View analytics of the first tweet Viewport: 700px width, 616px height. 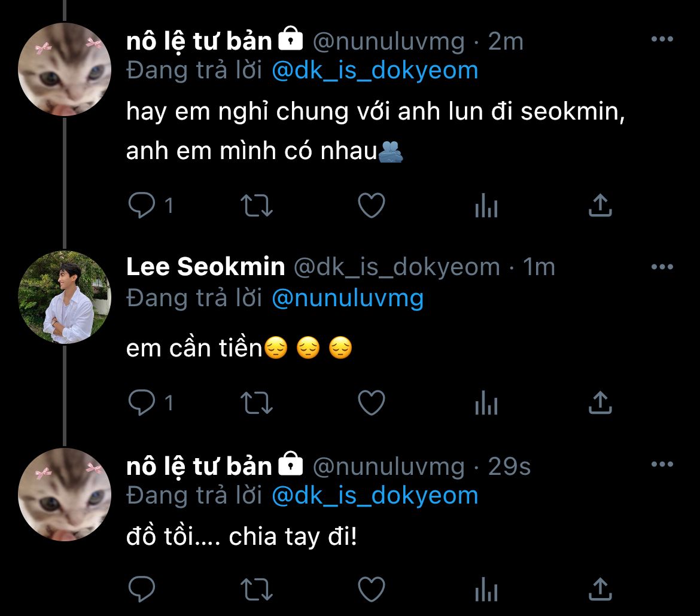point(486,208)
